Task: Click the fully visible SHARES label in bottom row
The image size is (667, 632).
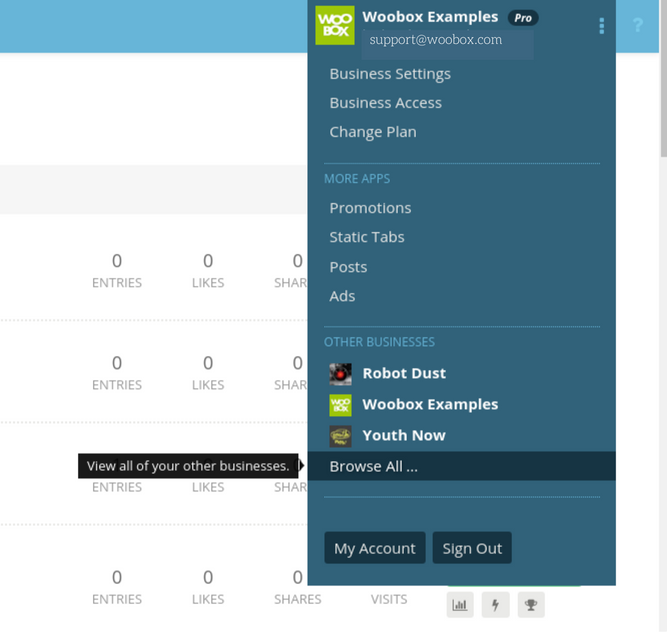Action: [297, 599]
